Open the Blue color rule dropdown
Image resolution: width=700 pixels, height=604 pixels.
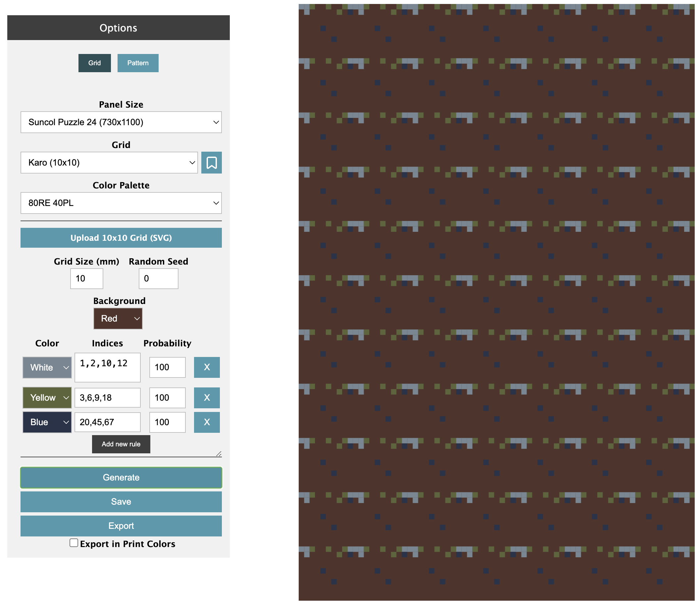tap(47, 422)
